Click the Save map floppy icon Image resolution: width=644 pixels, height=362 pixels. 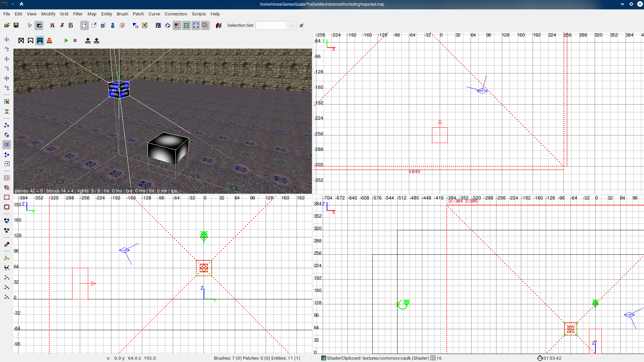pyautogui.click(x=16, y=25)
